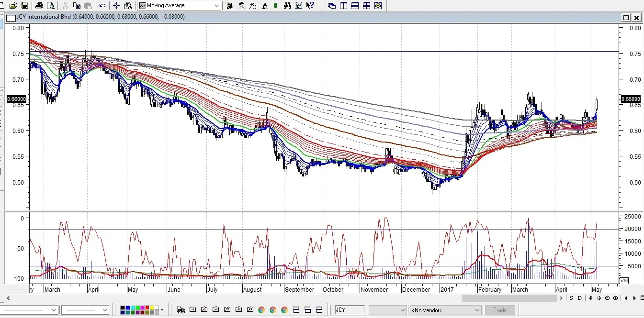Select the binoculars Explorer icon
The height and width of the screenshot is (318, 644).
287,6
